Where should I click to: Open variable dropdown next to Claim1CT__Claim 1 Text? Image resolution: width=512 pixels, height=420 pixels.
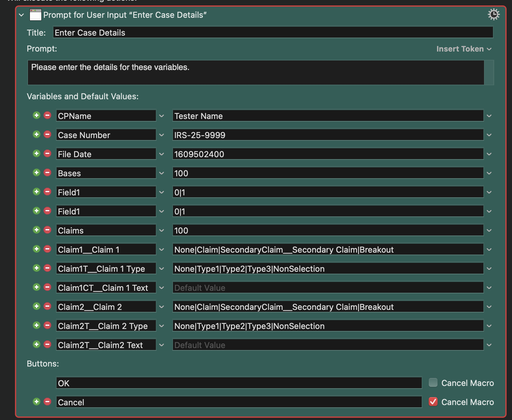[x=162, y=288]
